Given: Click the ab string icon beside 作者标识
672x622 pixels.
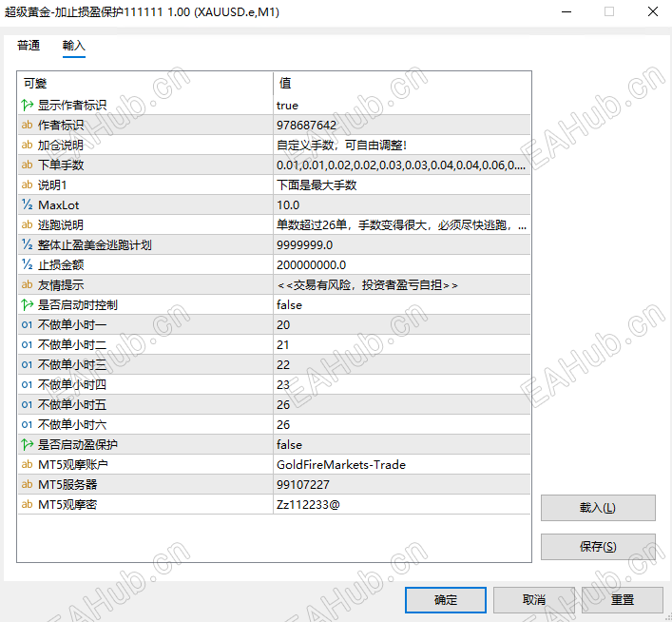Looking at the screenshot, I should coord(27,125).
